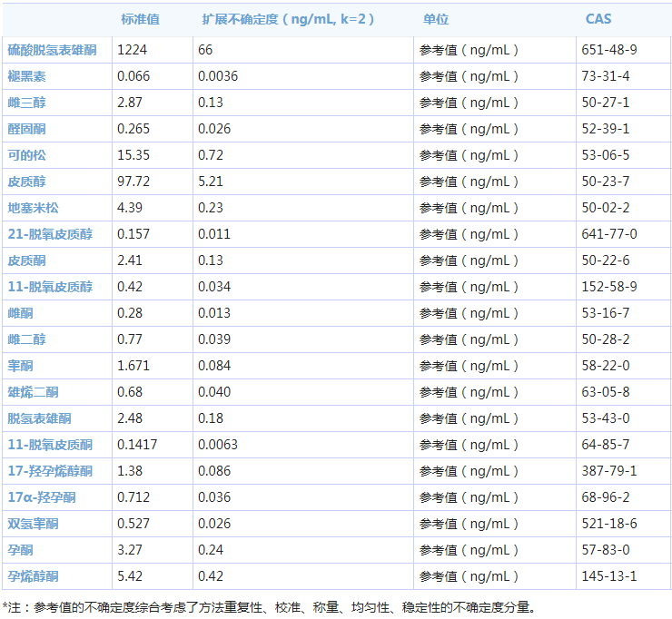Select CAS number 57-83-0
672x619 pixels.
(605, 550)
